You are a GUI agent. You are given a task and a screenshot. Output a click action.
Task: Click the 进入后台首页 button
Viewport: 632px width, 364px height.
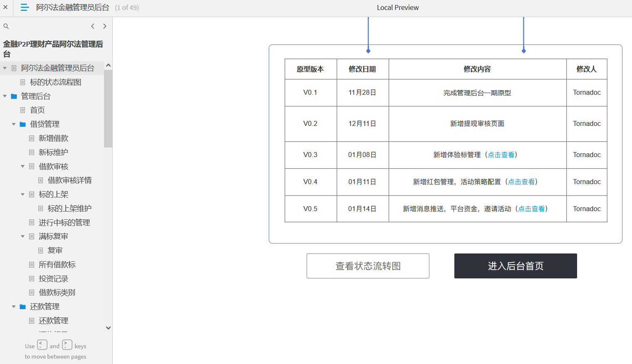pos(516,266)
